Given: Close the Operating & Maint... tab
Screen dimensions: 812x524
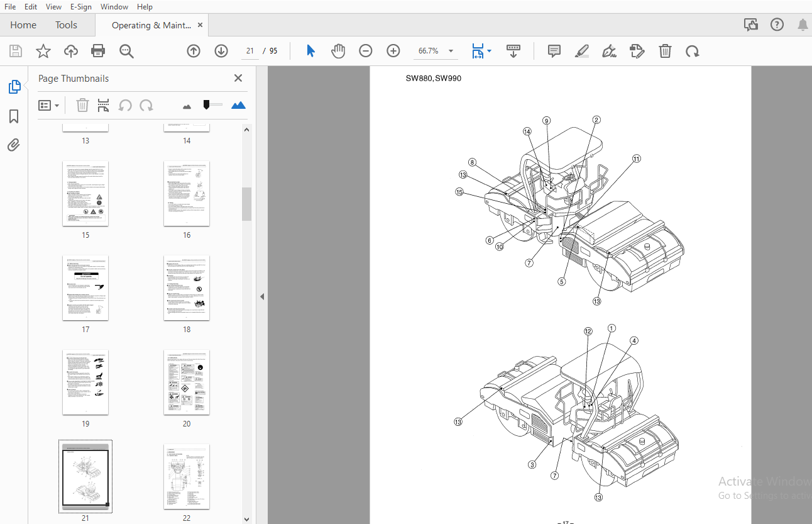Looking at the screenshot, I should (x=200, y=25).
